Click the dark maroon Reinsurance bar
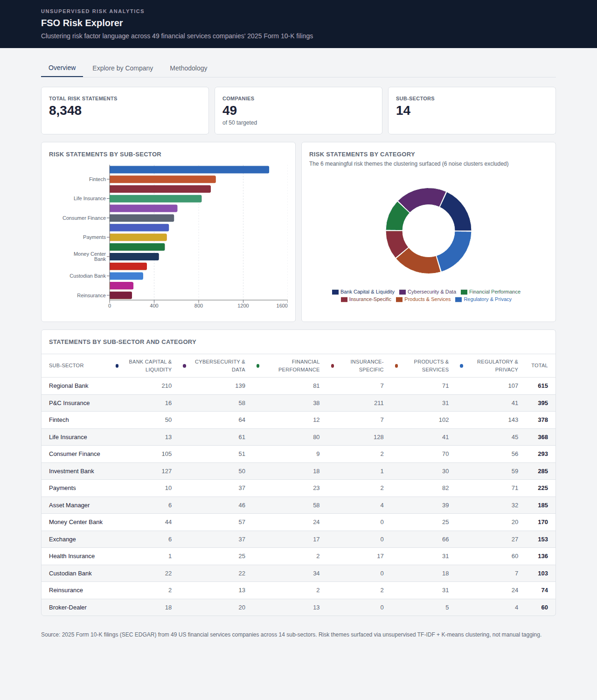Image resolution: width=597 pixels, height=700 pixels. (121, 295)
